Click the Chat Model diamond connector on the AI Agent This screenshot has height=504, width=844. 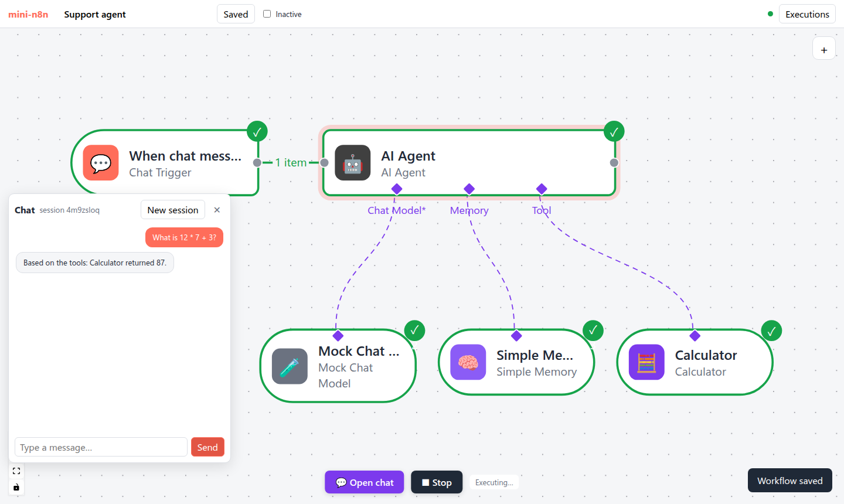[x=397, y=189]
